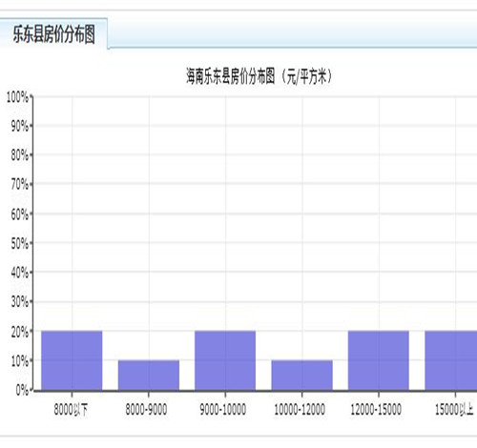Click the 15000以上 axis label

coord(454,409)
